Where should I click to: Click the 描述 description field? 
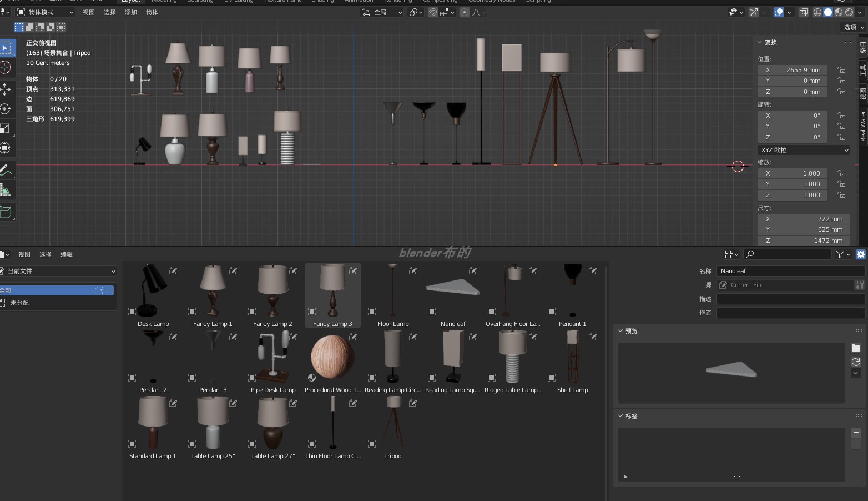click(791, 299)
